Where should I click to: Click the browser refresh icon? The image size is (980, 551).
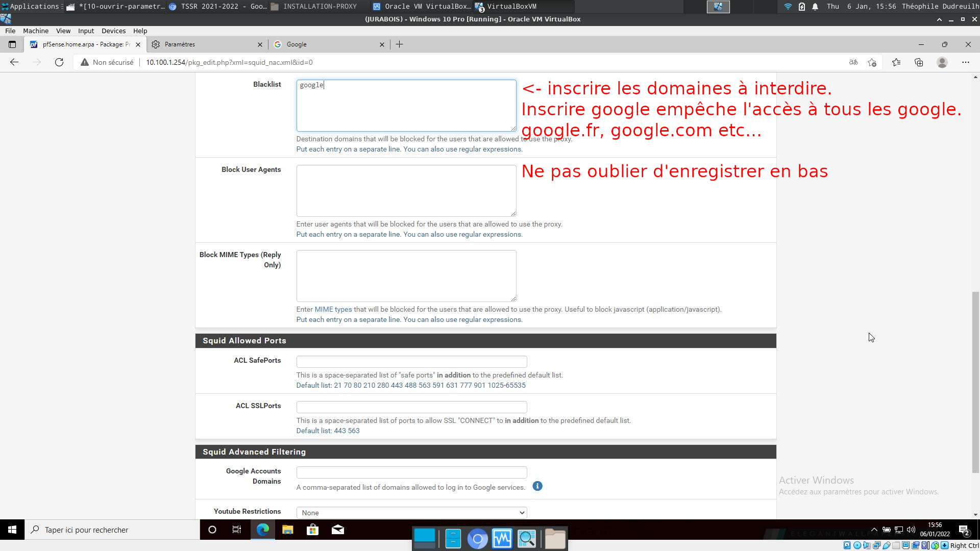(59, 62)
